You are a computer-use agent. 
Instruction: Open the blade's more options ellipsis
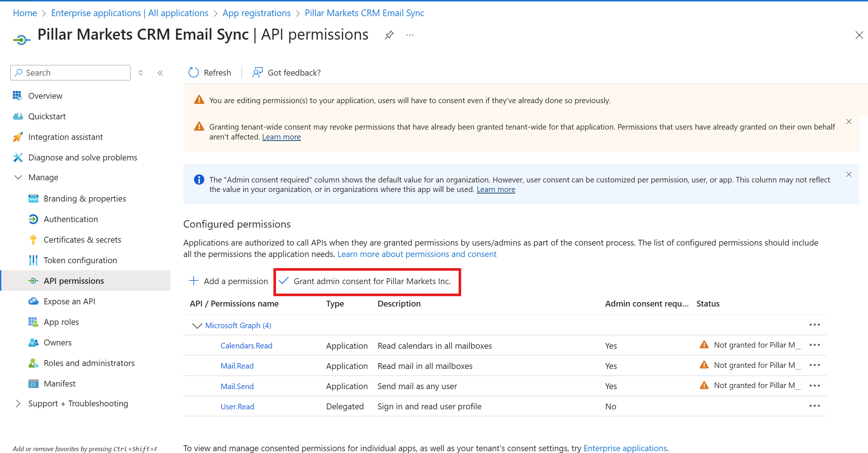410,35
